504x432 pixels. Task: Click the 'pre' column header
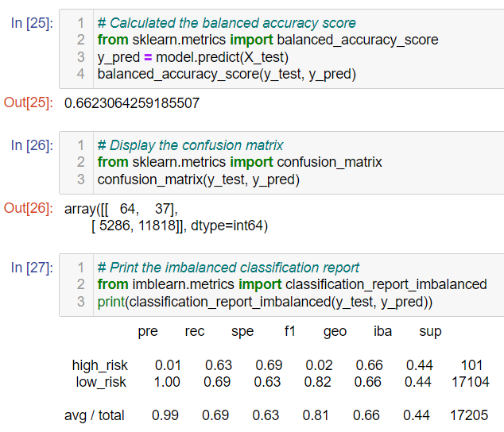pos(148,332)
